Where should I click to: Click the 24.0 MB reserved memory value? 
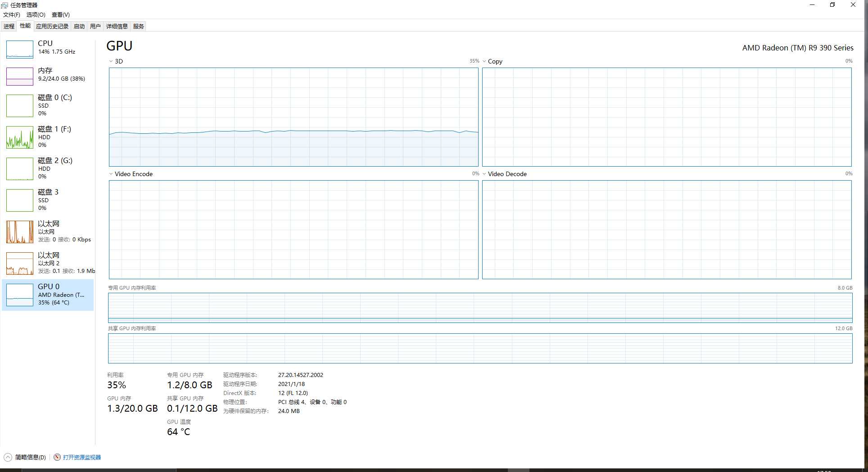(x=289, y=411)
